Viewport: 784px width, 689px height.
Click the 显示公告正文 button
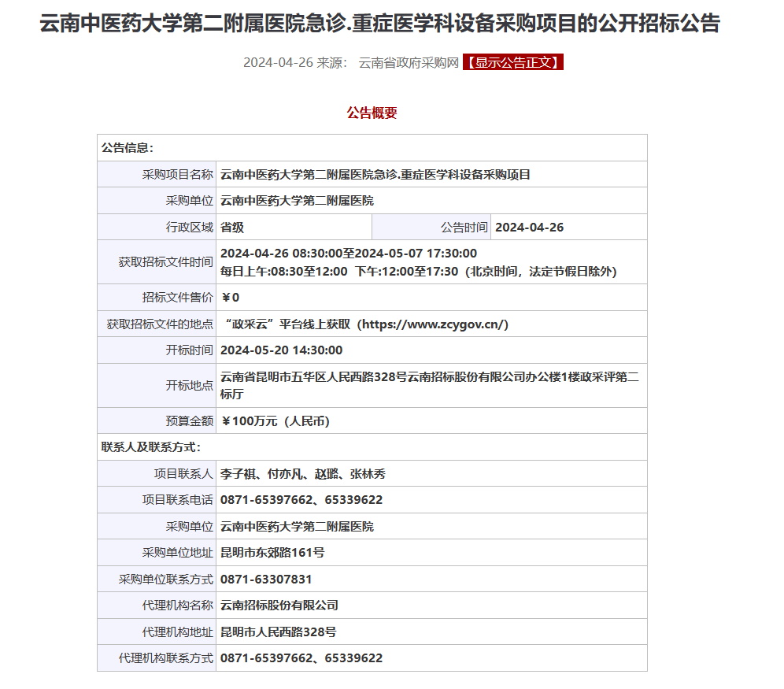512,63
